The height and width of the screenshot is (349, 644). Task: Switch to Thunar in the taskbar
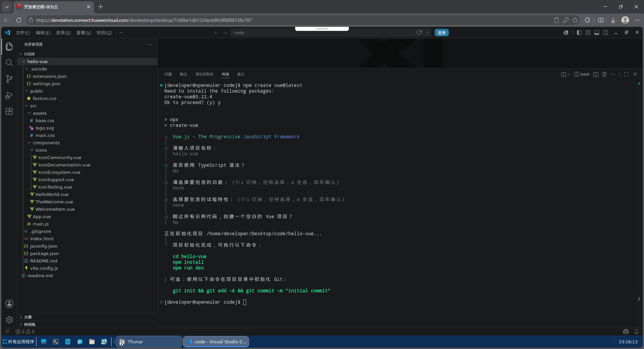click(x=149, y=342)
